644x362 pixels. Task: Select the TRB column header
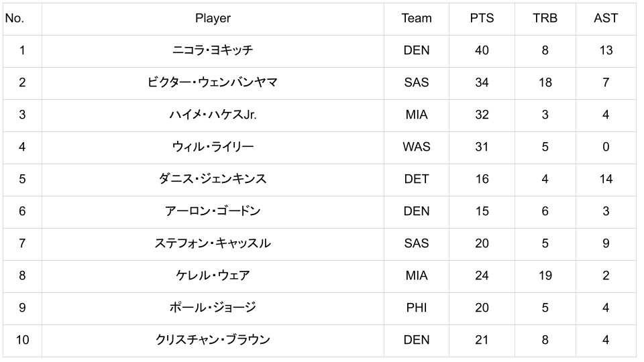[545, 18]
